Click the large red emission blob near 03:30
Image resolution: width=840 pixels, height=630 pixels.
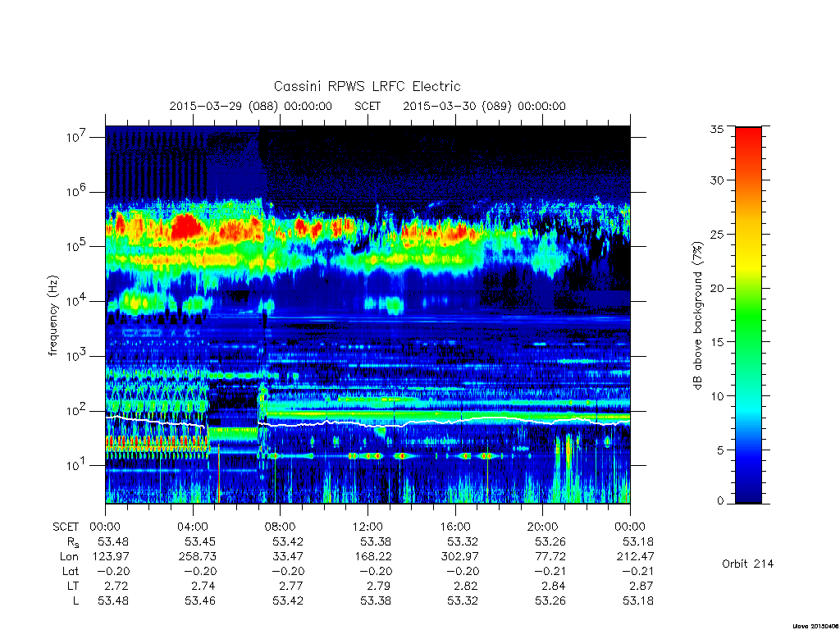click(x=186, y=226)
